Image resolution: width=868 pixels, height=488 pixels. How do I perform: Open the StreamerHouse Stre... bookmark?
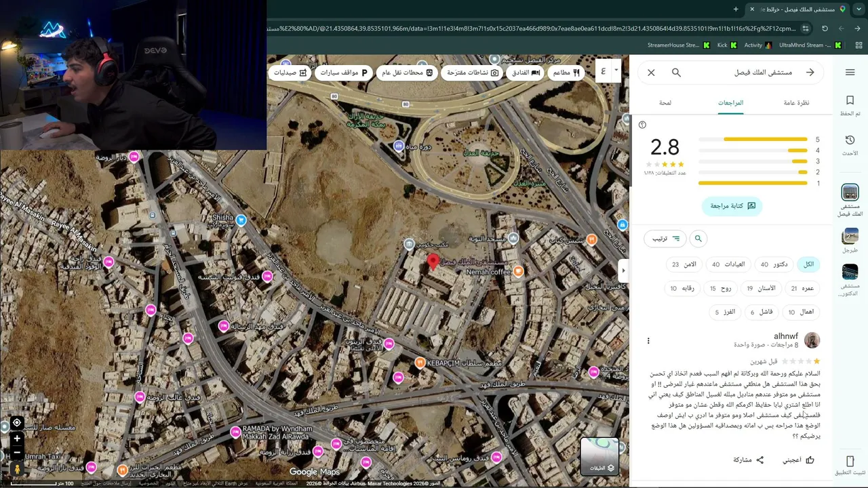tap(679, 45)
